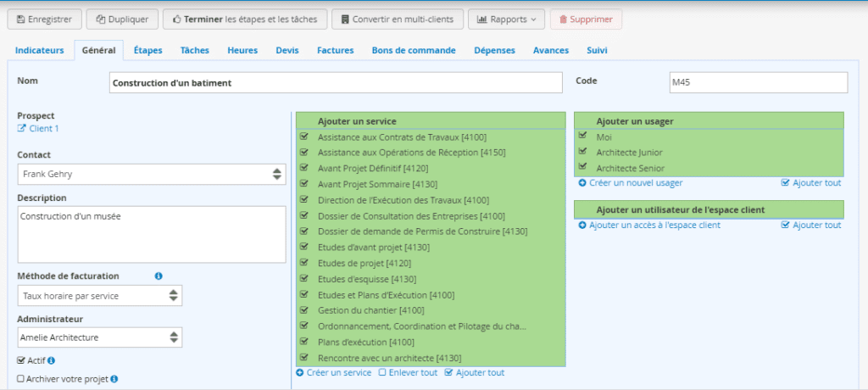This screenshot has width=868, height=390.
Task: Click the Nom field Construction d'un batiment
Action: coord(336,83)
